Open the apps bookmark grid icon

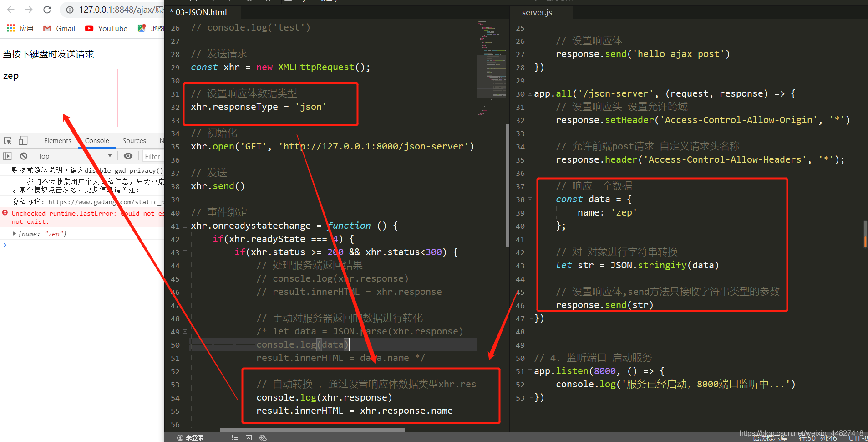tap(11, 28)
